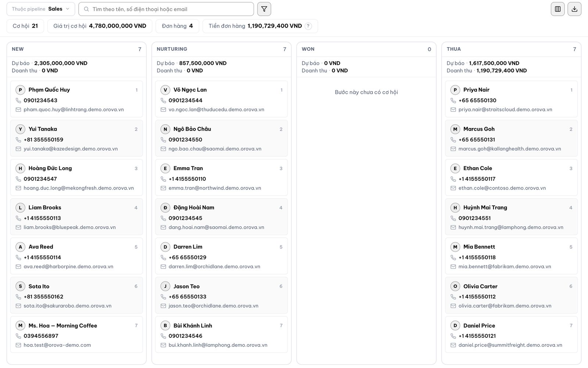This screenshot has width=588, height=368.
Task: Click the column layout view icon
Action: pyautogui.click(x=557, y=9)
